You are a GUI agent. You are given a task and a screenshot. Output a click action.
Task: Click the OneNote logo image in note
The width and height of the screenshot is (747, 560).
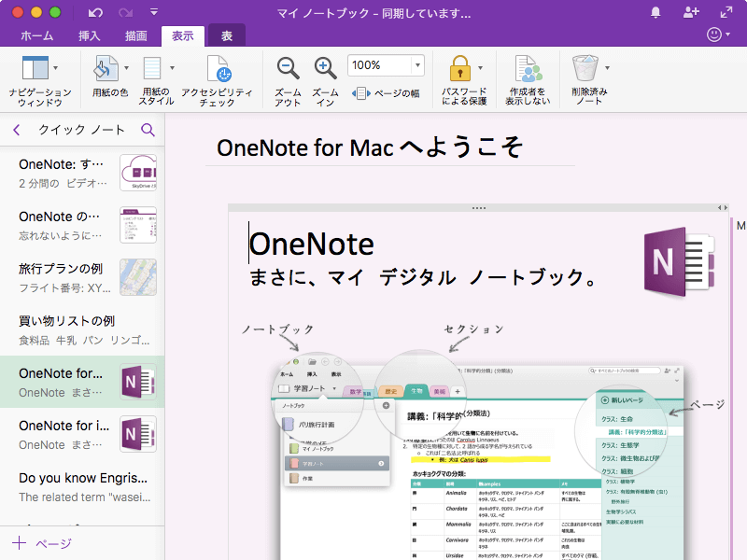[680, 261]
